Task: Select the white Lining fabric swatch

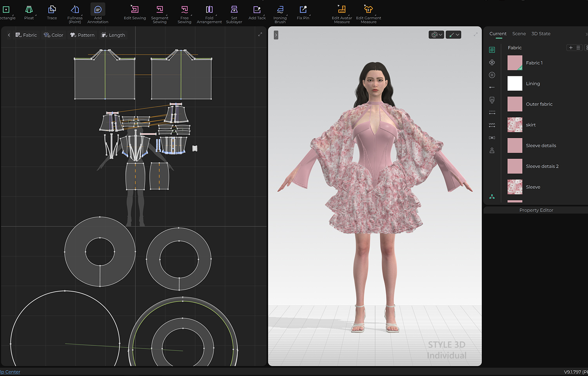Action: 515,83
